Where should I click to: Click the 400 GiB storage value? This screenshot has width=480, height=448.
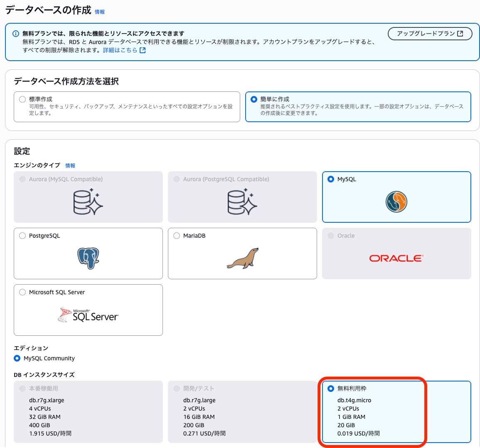pos(39,425)
